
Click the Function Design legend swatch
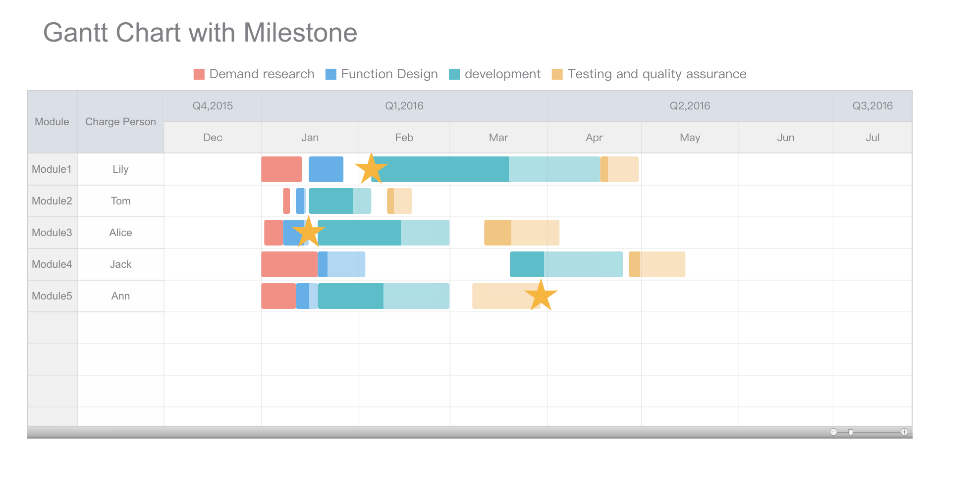(330, 74)
